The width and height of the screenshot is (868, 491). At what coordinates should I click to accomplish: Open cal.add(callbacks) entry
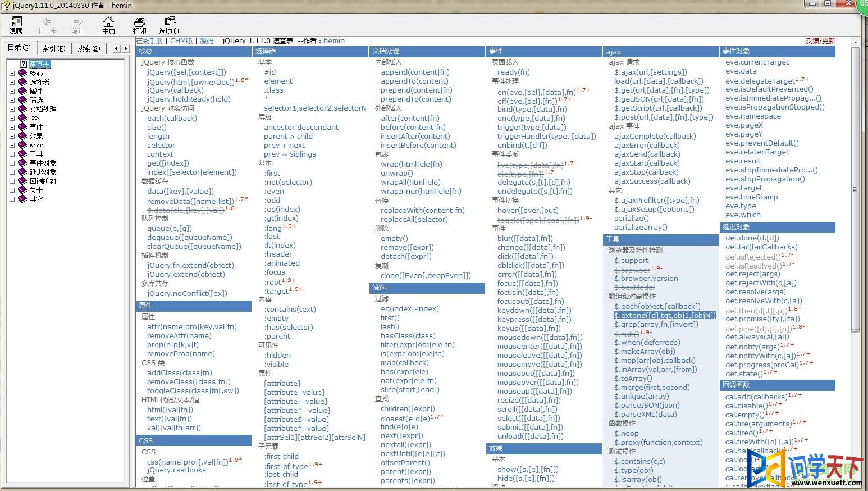756,397
